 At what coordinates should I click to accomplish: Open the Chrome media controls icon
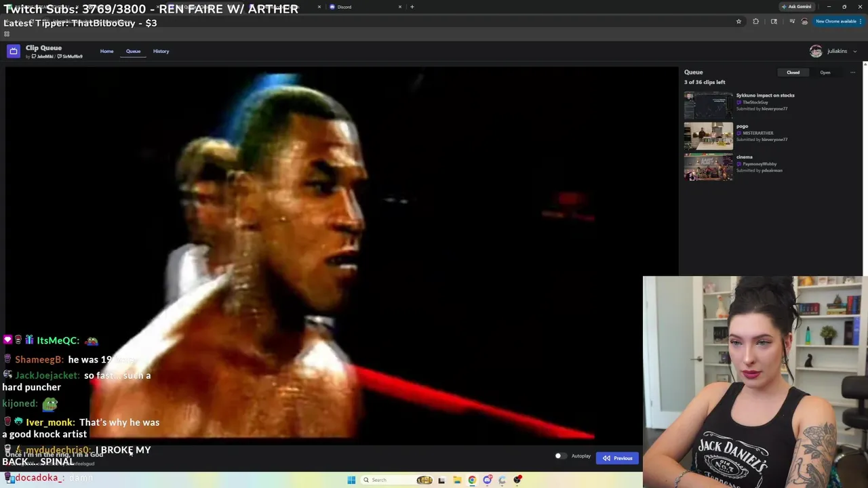pos(791,22)
